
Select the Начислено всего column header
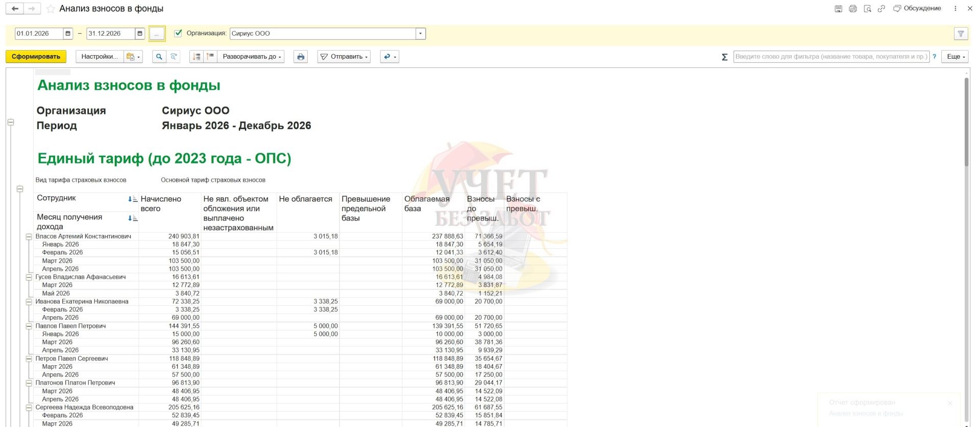[x=169, y=213]
